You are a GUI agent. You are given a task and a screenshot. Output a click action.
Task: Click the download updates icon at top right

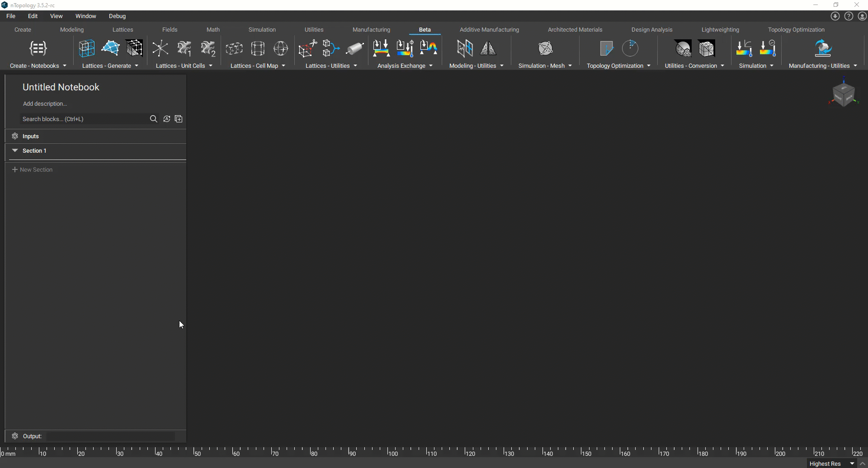click(835, 16)
